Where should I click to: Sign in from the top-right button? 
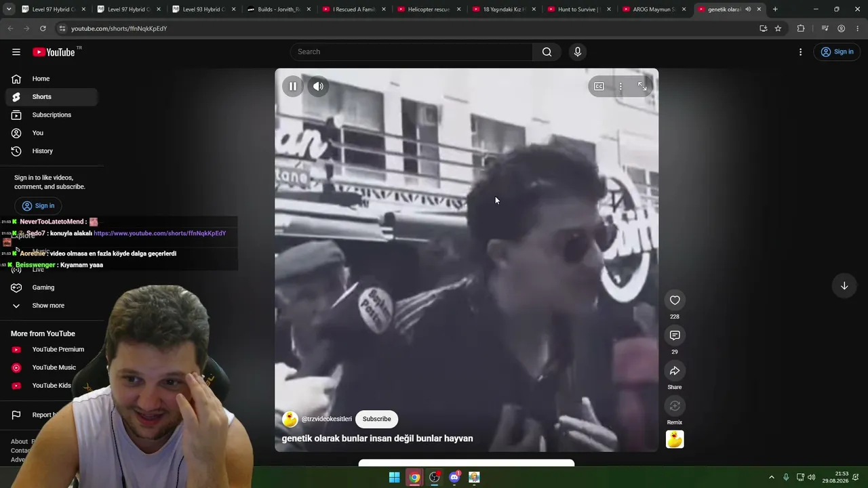837,52
